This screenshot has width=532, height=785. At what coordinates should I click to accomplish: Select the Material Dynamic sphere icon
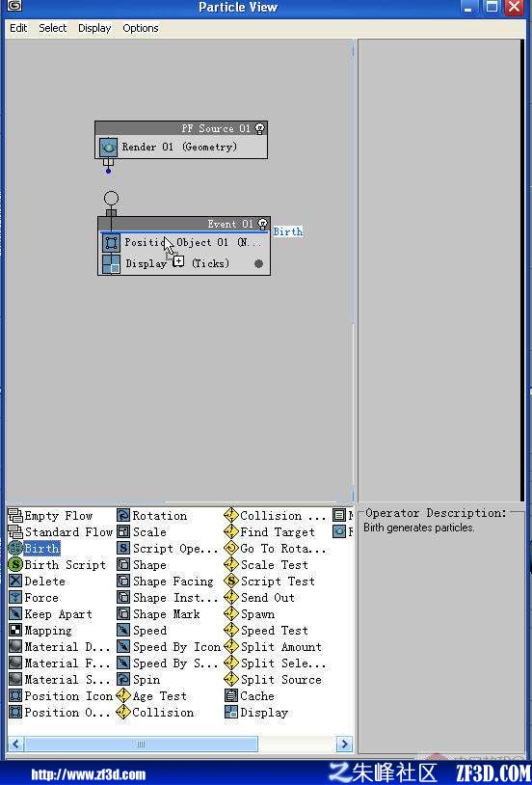(15, 647)
